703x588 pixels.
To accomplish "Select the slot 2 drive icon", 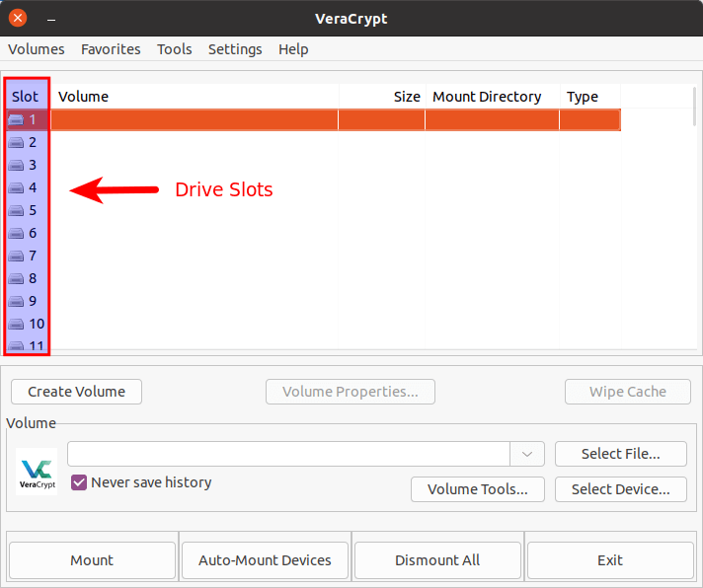I will point(17,142).
